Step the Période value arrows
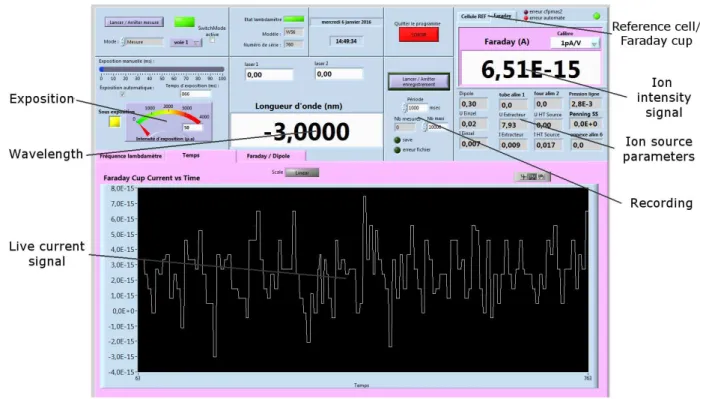This screenshot has width=703, height=399. pos(404,108)
